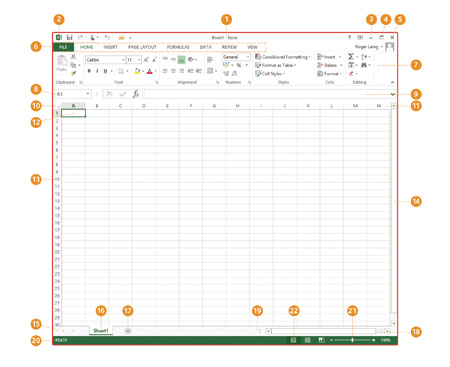
Task: Click the New Sheet plus icon
Action: click(128, 331)
